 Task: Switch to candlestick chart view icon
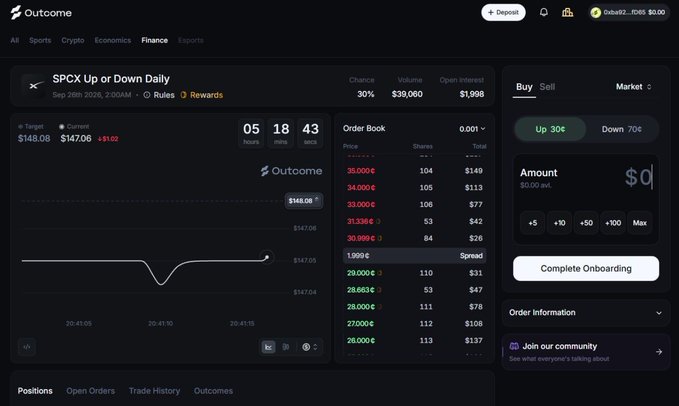(x=286, y=347)
